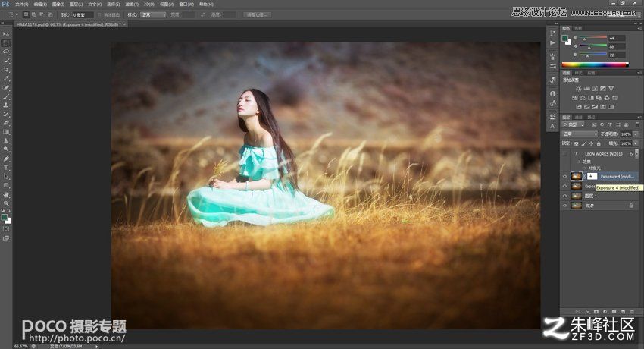Click the 羽化 feather input field
Viewport: 644px width, 349px height.
[x=83, y=15]
